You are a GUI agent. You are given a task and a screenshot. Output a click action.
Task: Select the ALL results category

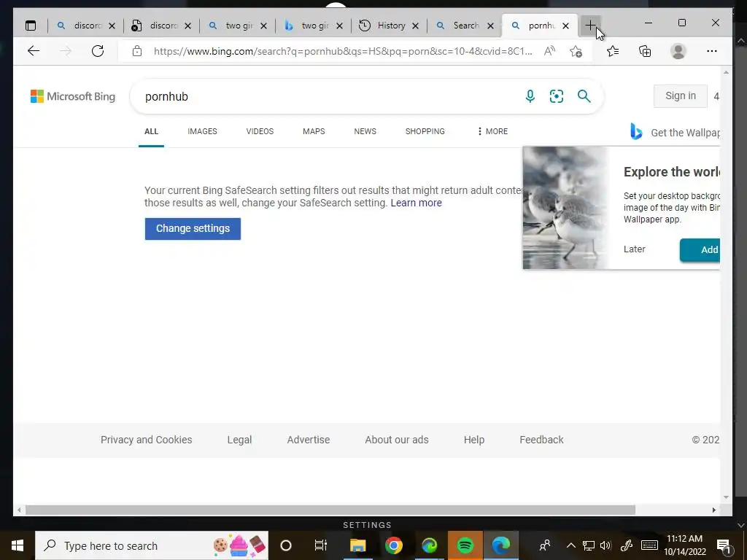click(151, 131)
